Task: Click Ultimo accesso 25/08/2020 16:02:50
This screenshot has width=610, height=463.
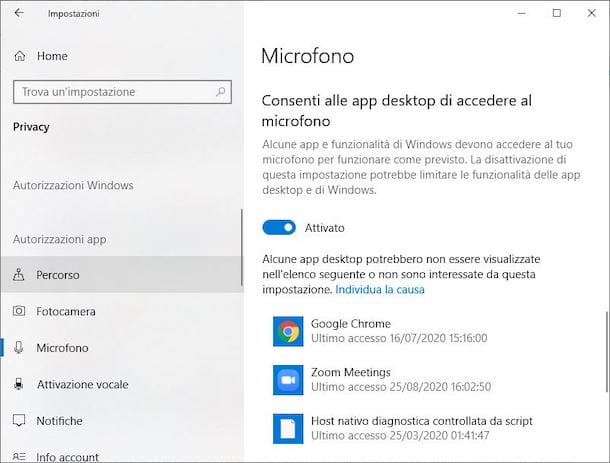Action: pyautogui.click(x=401, y=387)
